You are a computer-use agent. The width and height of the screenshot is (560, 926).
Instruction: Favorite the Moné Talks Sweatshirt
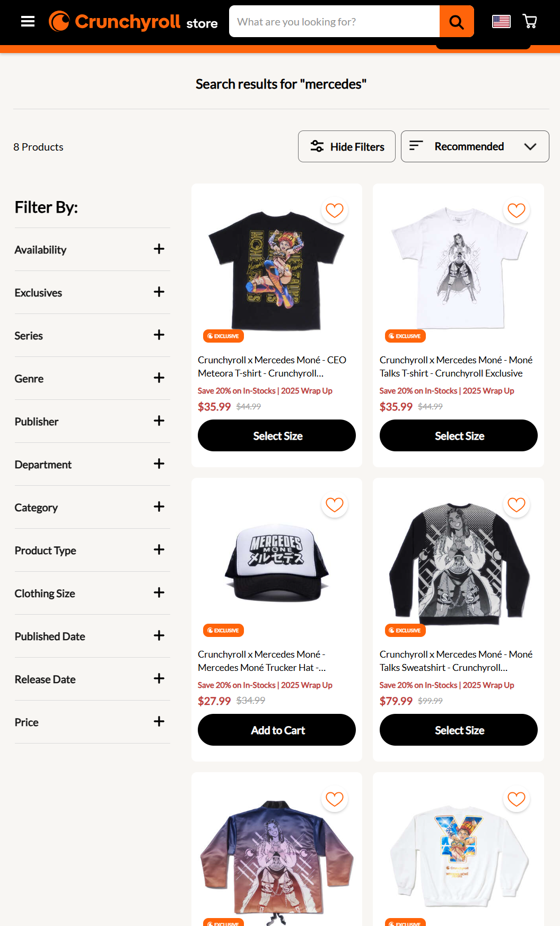pos(517,505)
